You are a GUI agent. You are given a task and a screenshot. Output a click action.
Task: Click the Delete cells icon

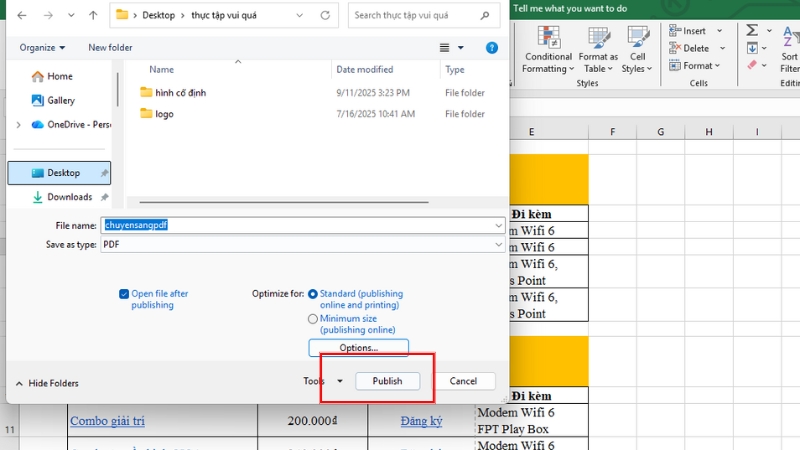(675, 48)
